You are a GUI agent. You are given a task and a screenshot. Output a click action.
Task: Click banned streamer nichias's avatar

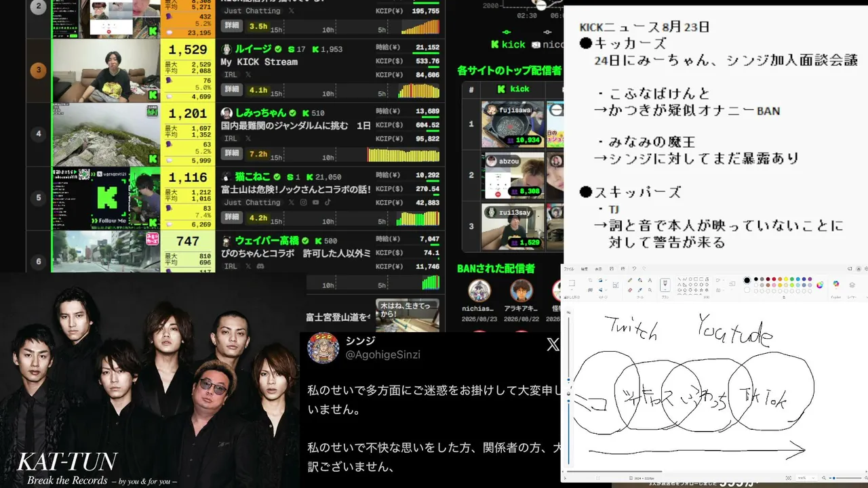tap(479, 291)
